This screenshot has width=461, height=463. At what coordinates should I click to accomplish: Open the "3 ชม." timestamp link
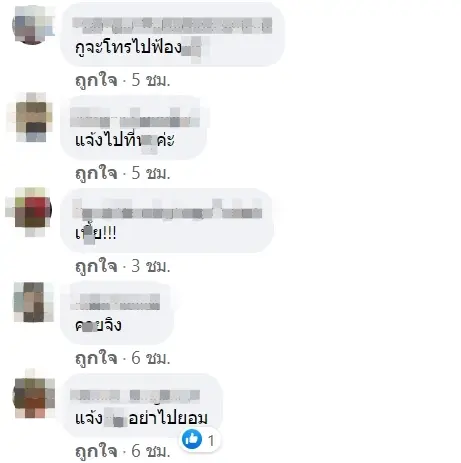(151, 266)
